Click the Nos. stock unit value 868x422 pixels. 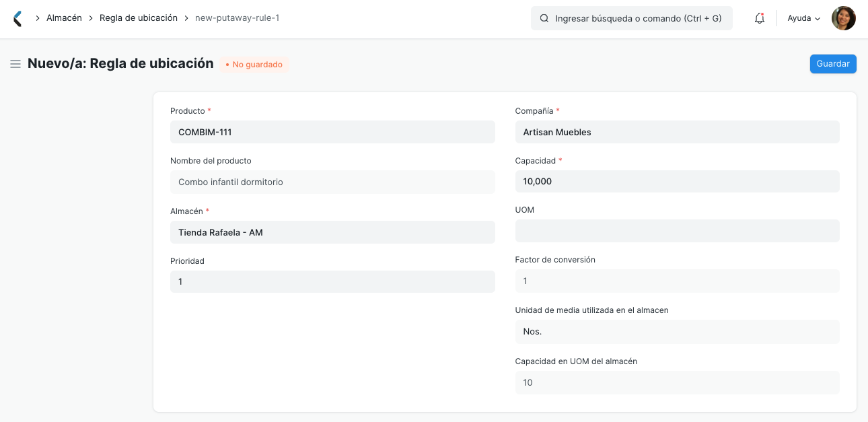[677, 331]
